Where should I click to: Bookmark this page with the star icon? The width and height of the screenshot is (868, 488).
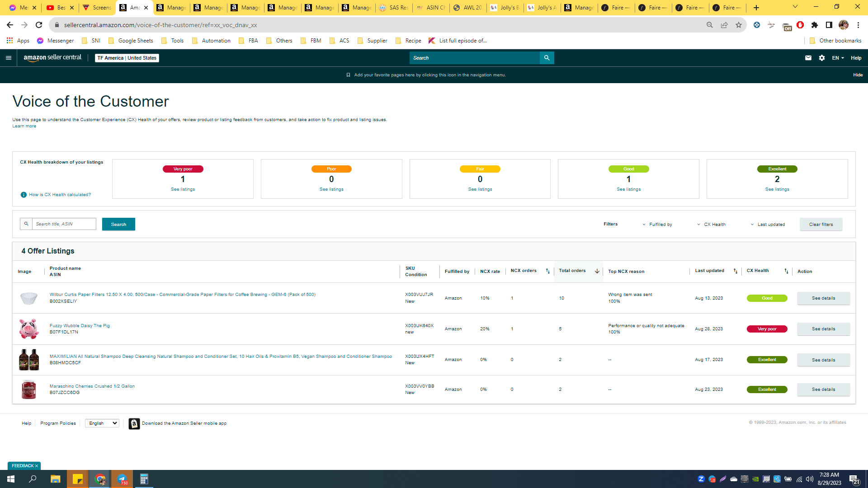click(x=739, y=25)
